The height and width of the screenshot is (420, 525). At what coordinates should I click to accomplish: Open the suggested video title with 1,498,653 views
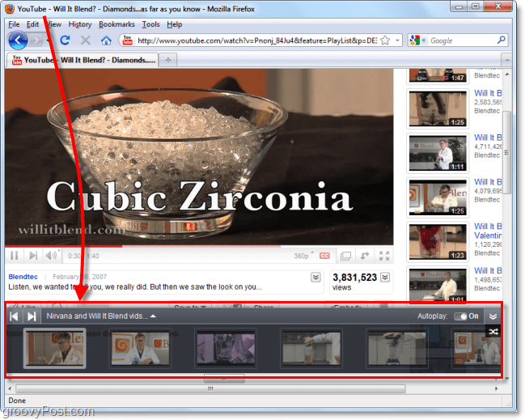point(488,270)
